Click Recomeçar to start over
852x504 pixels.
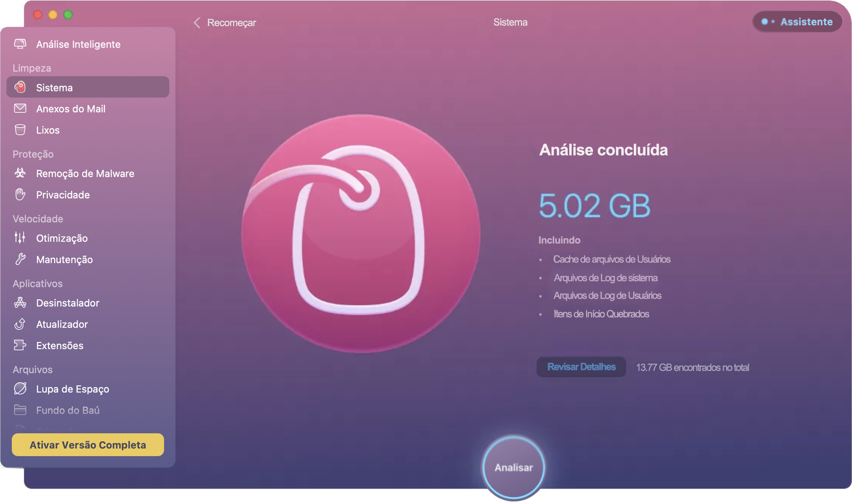(x=231, y=22)
